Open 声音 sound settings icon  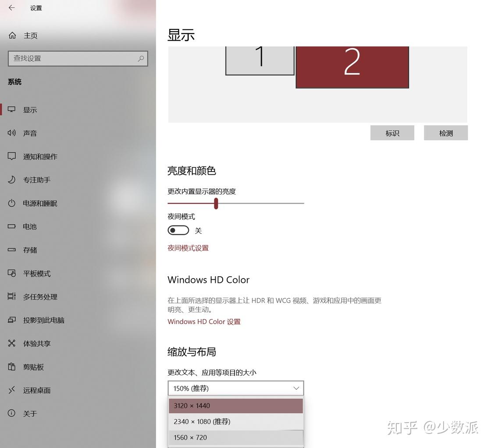click(x=11, y=133)
